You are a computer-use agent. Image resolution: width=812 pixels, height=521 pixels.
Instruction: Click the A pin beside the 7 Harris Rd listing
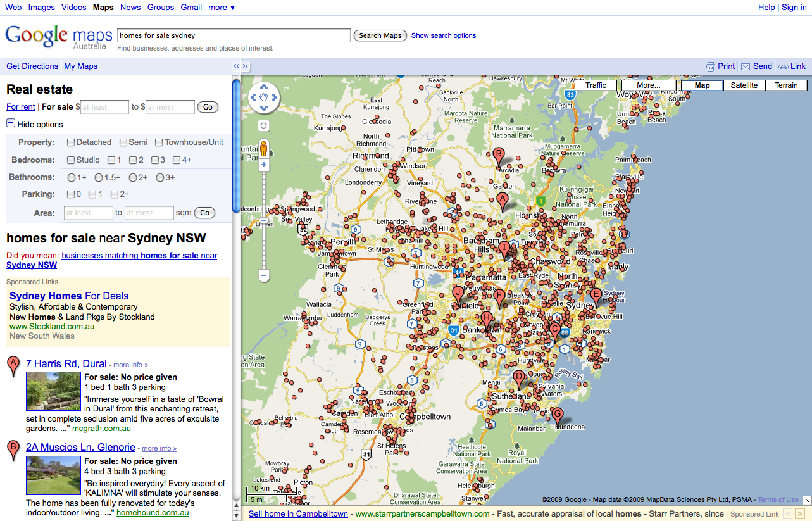13,366
